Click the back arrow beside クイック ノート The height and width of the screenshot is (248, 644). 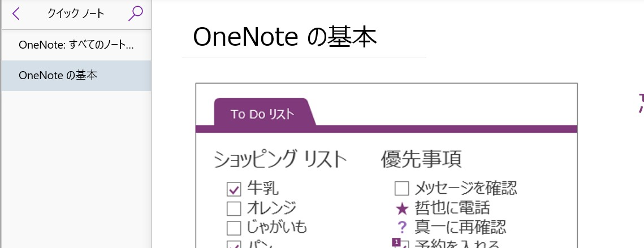tap(16, 14)
